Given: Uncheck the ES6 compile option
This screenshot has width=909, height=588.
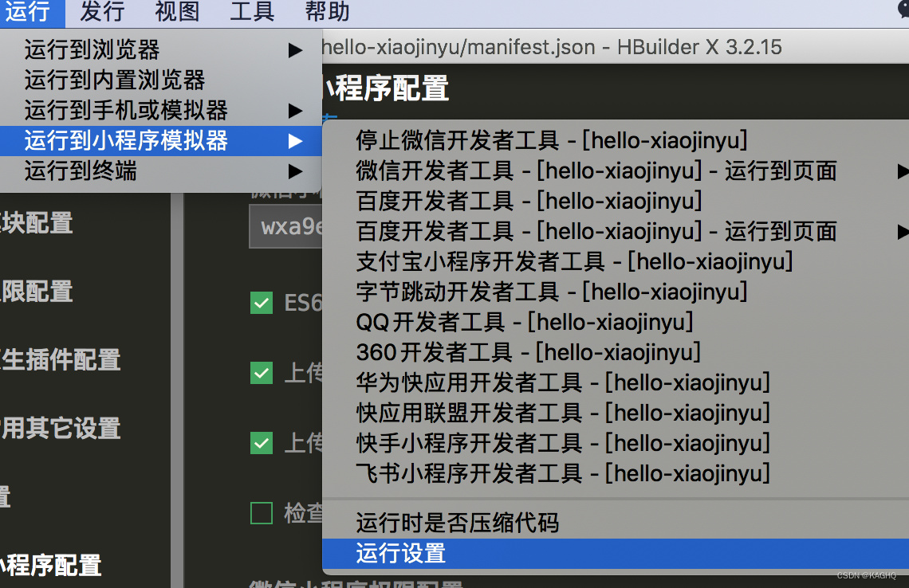Looking at the screenshot, I should tap(261, 303).
